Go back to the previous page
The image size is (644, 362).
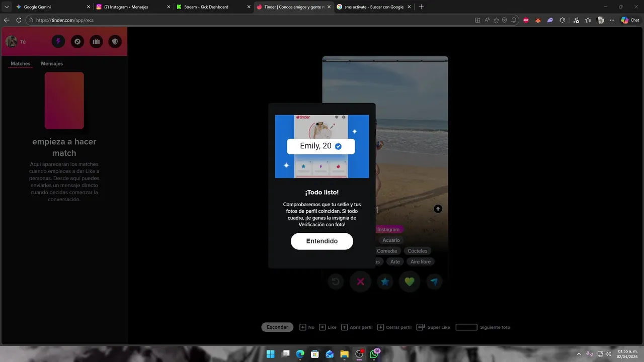(7, 20)
